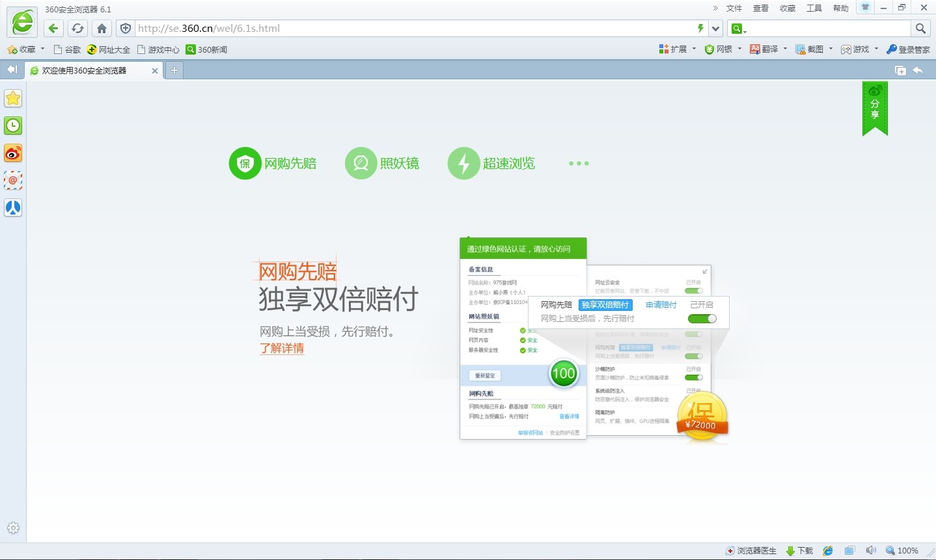This screenshot has height=560, width=936.
Task: Open Favorites star in sidebar
Action: coord(13,98)
